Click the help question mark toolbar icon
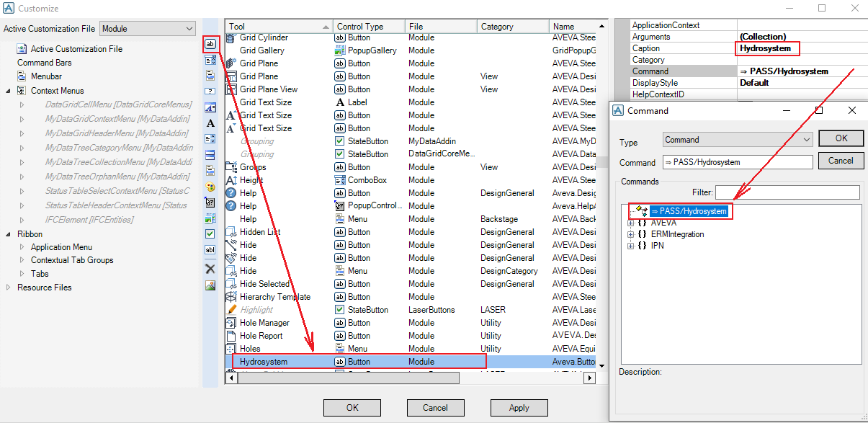Image resolution: width=868 pixels, height=423 pixels. point(210,92)
